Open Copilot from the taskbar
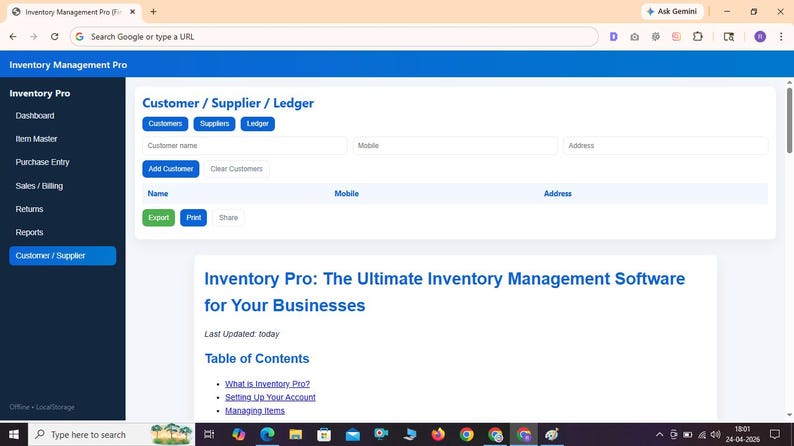This screenshot has width=794, height=446. pos(239,434)
